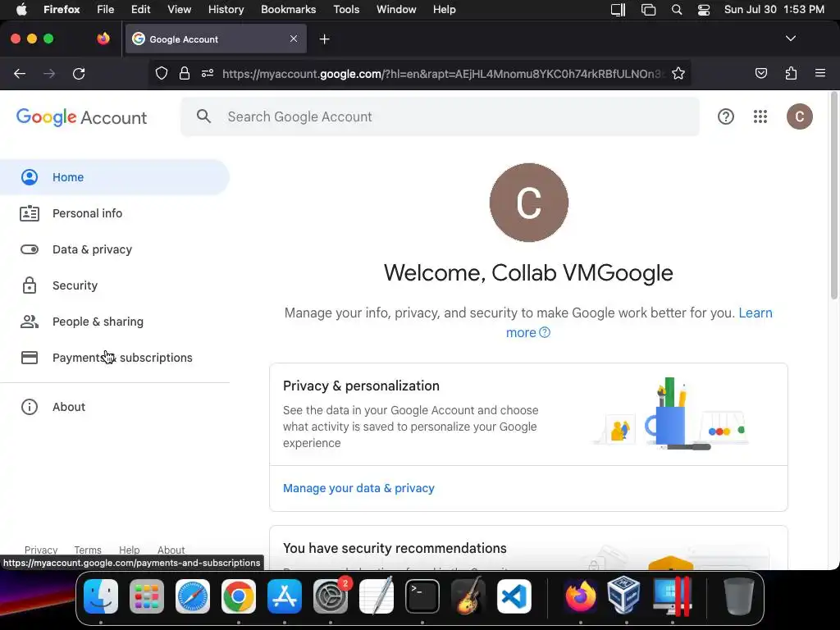
Task: Go back using the browser back arrow
Action: [x=20, y=73]
